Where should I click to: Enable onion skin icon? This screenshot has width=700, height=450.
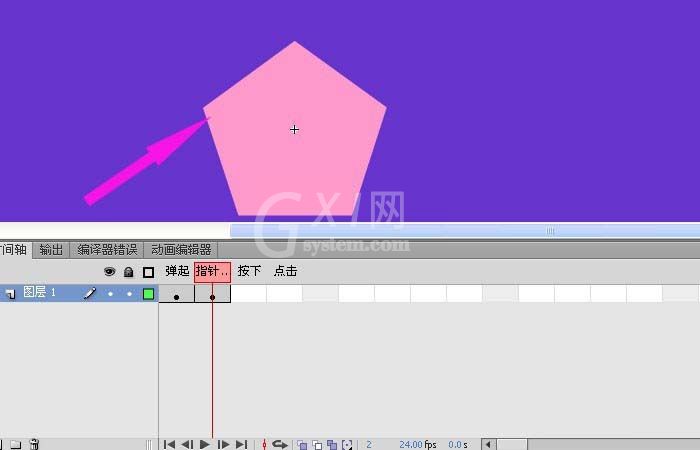tap(302, 445)
